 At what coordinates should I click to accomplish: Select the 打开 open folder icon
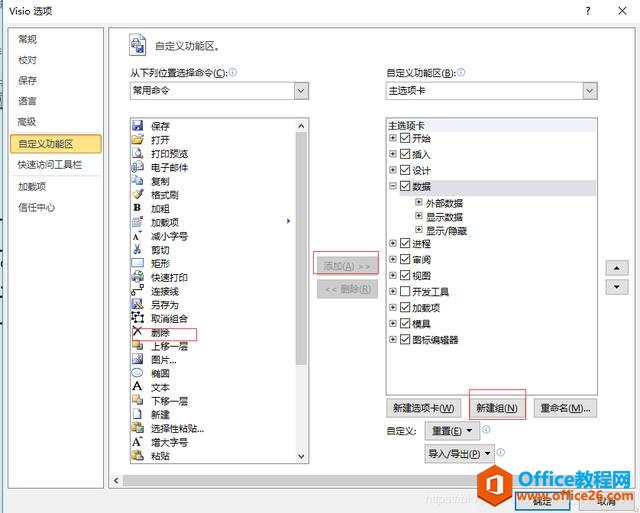coord(138,139)
